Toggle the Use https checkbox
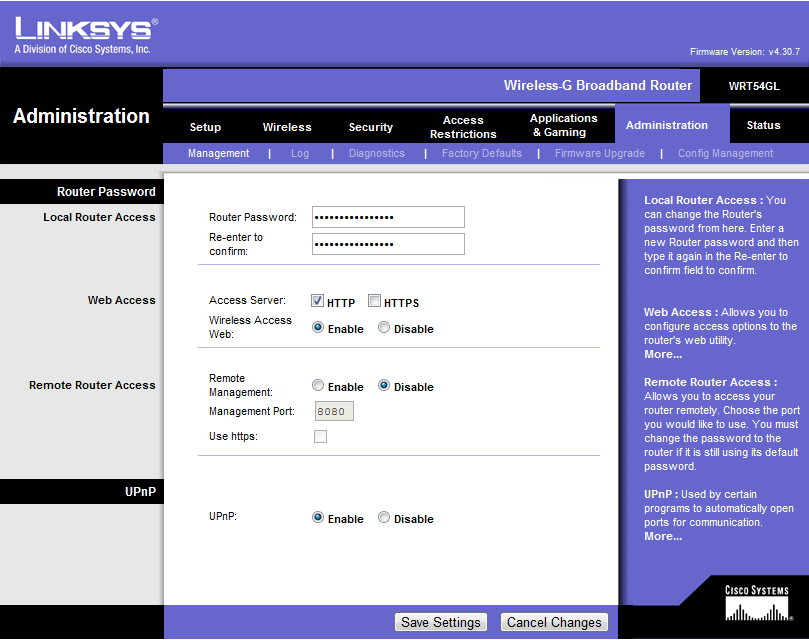The image size is (809, 640). click(320, 436)
